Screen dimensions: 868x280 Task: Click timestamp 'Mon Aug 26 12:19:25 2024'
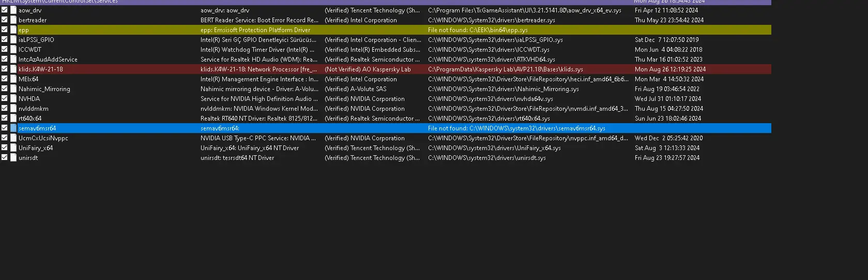[x=670, y=69]
